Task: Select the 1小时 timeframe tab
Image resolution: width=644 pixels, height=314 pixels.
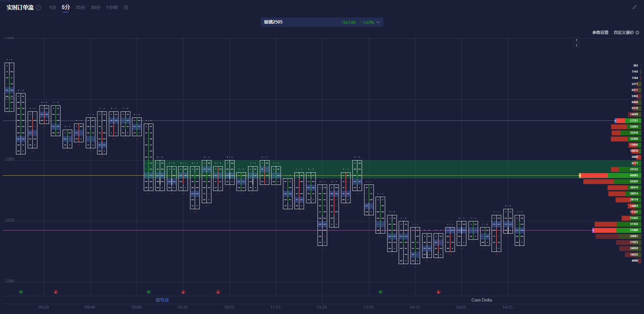Action: [x=112, y=7]
